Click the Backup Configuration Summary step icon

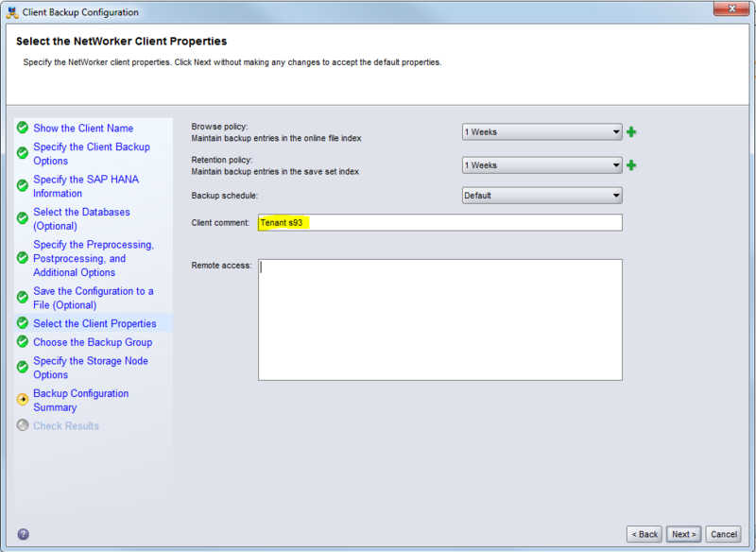click(x=23, y=400)
